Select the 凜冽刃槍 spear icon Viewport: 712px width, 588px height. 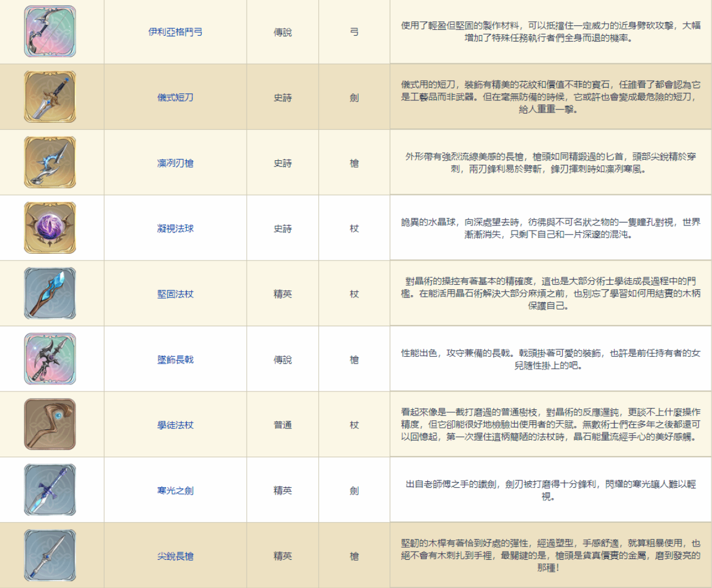50,163
